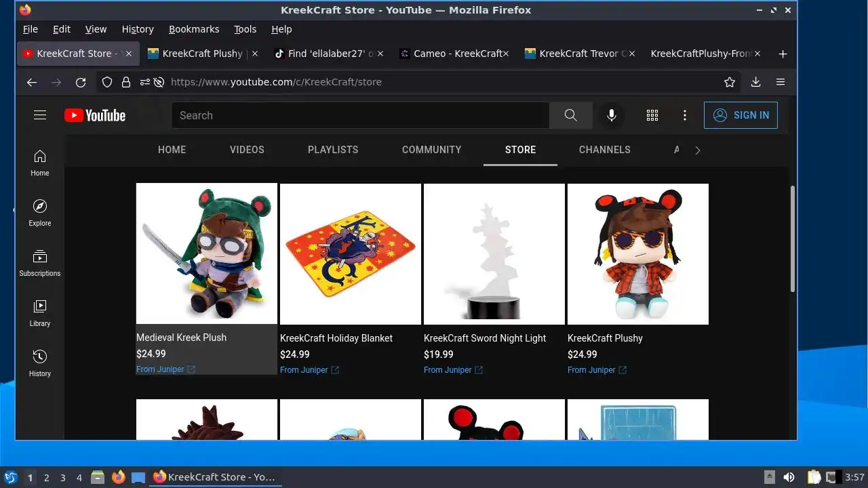Click the YouTube logo
Screen dimensions: 868x488
click(95, 115)
